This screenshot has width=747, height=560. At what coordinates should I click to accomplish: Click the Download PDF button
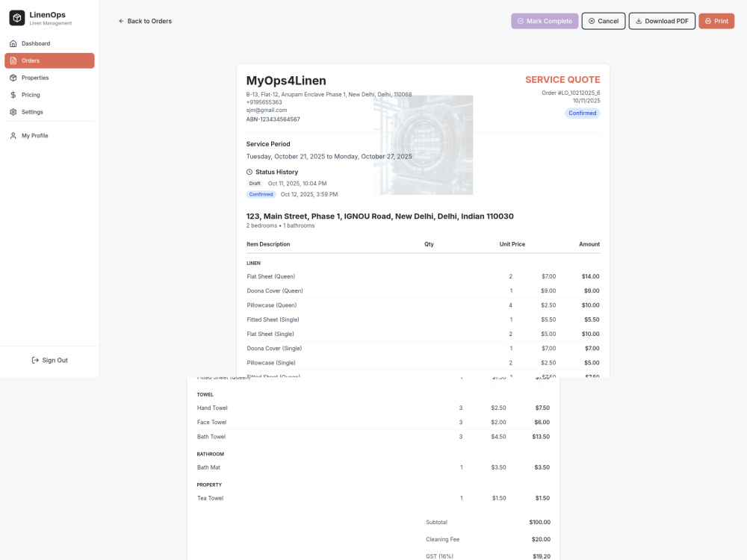coord(662,21)
